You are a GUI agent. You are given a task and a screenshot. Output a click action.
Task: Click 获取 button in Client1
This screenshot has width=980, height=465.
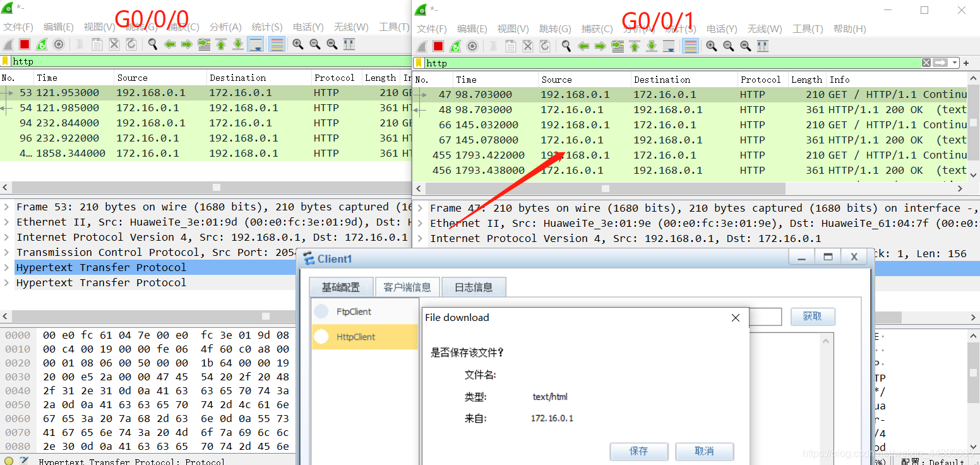[813, 317]
